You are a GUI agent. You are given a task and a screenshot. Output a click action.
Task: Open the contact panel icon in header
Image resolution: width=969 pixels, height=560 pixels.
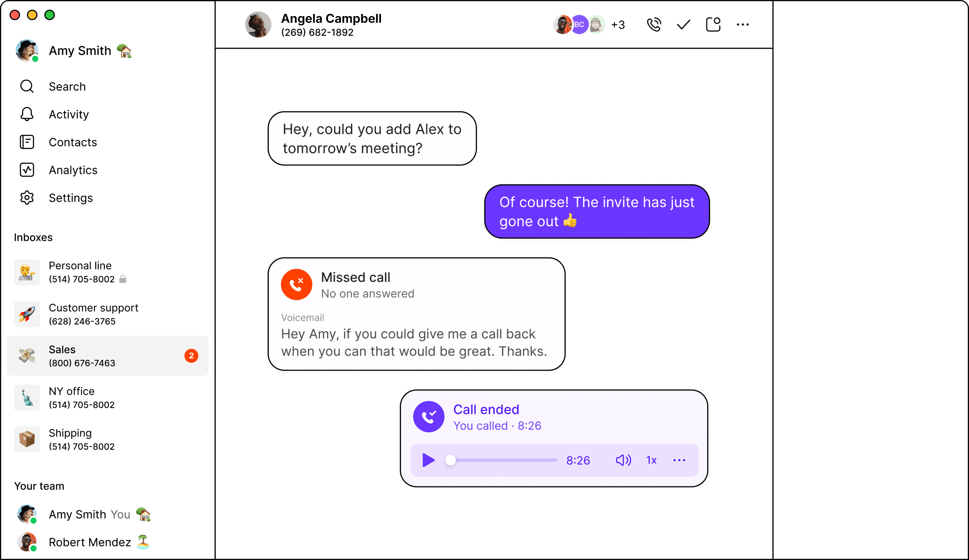pyautogui.click(x=713, y=25)
